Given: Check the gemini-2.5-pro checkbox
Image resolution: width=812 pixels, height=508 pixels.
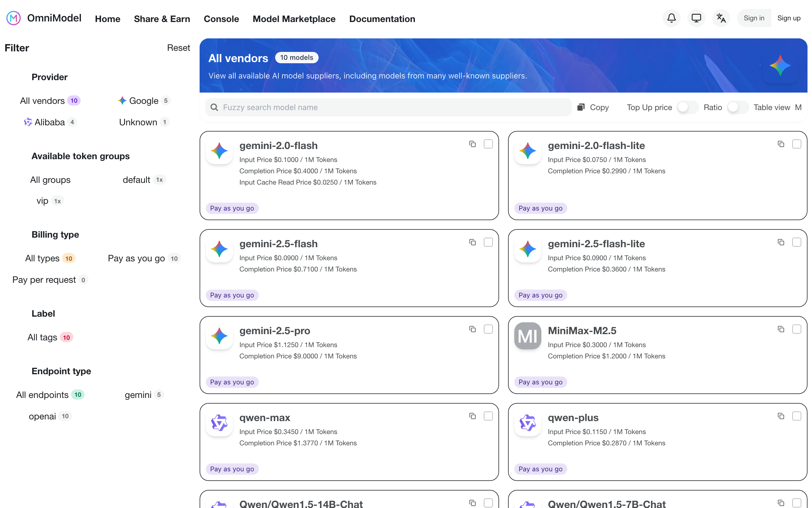Looking at the screenshot, I should 488,329.
